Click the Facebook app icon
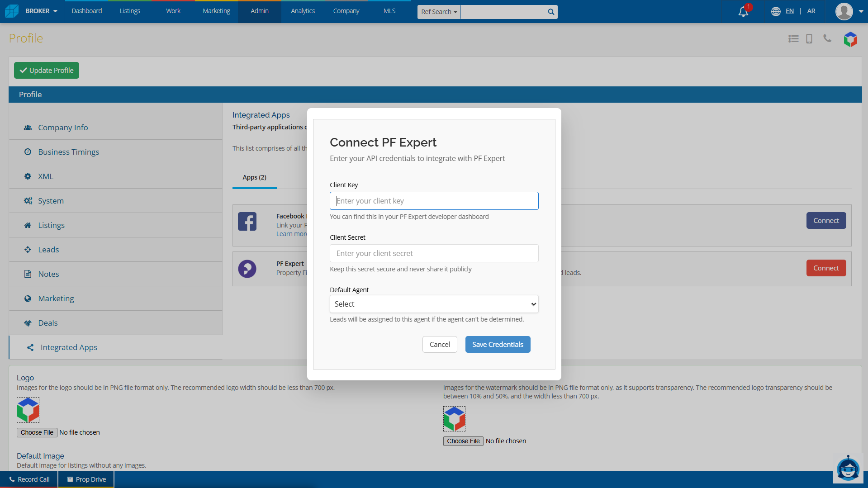Screen dimensions: 868x488 pyautogui.click(x=247, y=221)
